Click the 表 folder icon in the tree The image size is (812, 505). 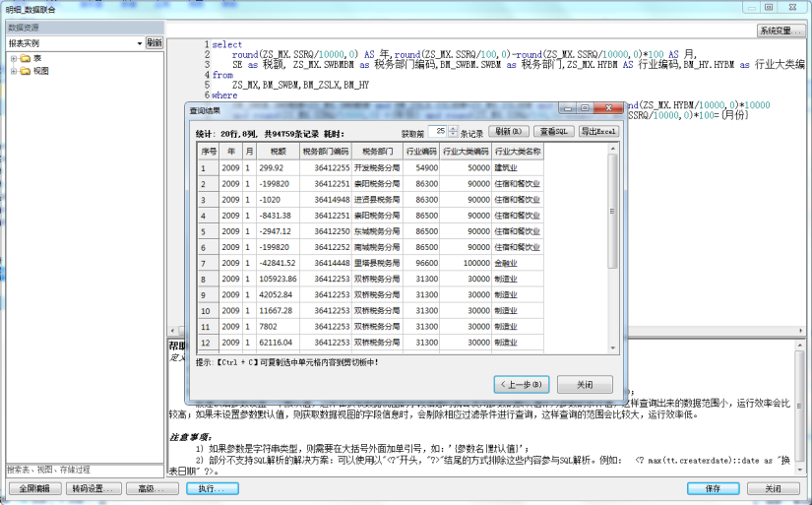pos(26,59)
